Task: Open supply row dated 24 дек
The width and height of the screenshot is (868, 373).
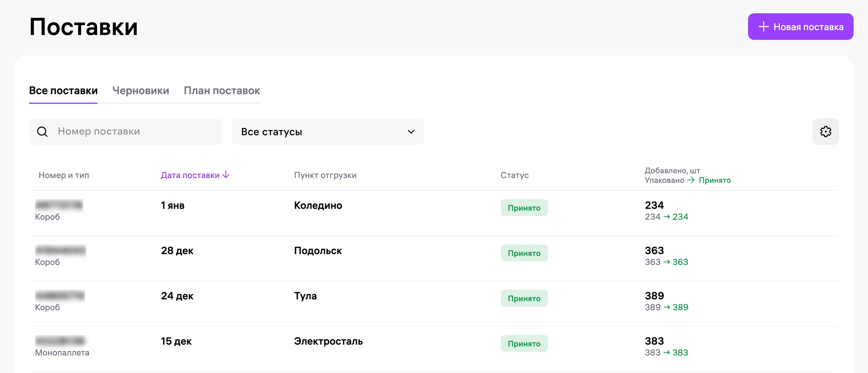Action: (x=434, y=304)
